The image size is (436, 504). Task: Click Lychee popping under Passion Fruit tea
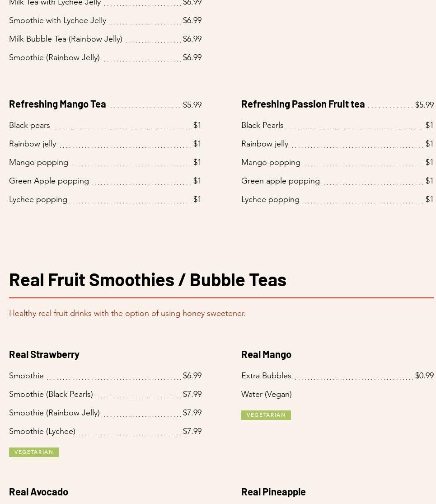[x=271, y=200]
